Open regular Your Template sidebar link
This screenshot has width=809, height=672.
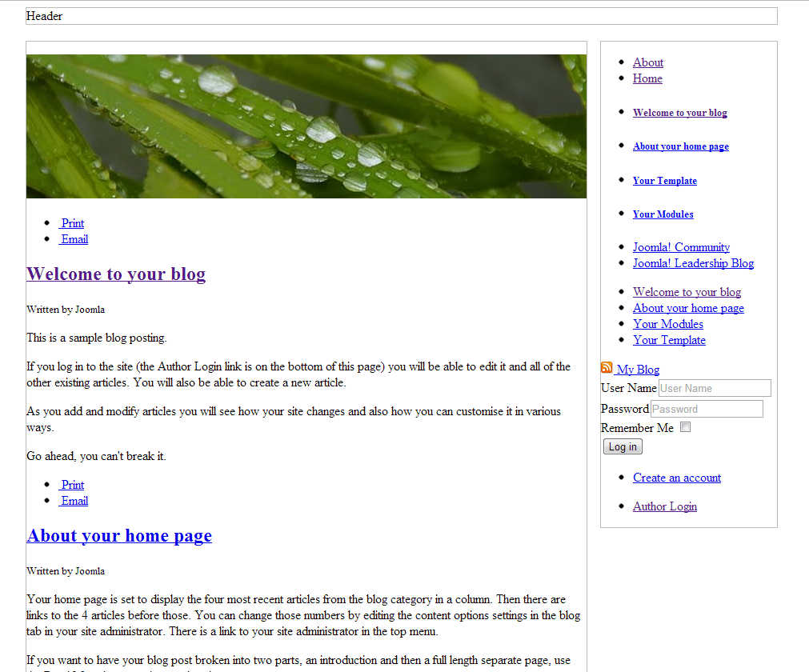(x=669, y=340)
